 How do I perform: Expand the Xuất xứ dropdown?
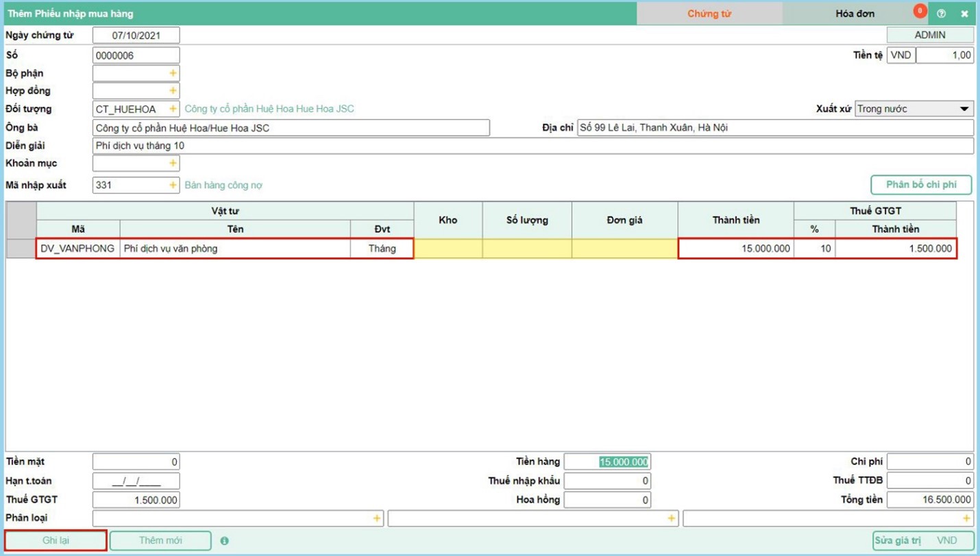click(x=964, y=109)
